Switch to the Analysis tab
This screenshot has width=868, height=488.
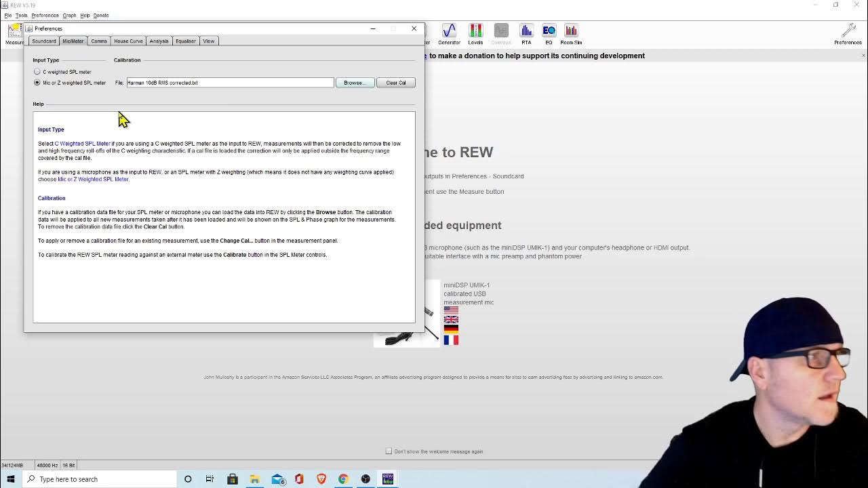[x=159, y=41]
